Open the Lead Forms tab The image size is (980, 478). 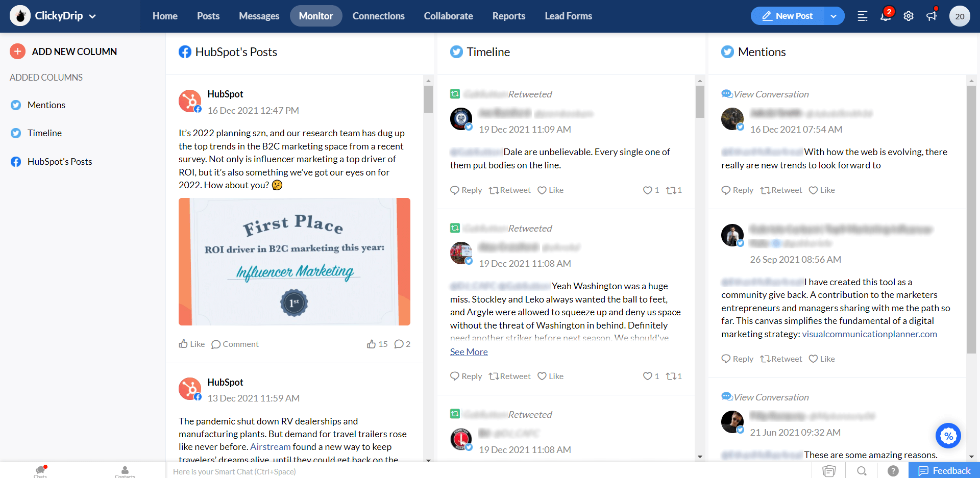pos(568,16)
